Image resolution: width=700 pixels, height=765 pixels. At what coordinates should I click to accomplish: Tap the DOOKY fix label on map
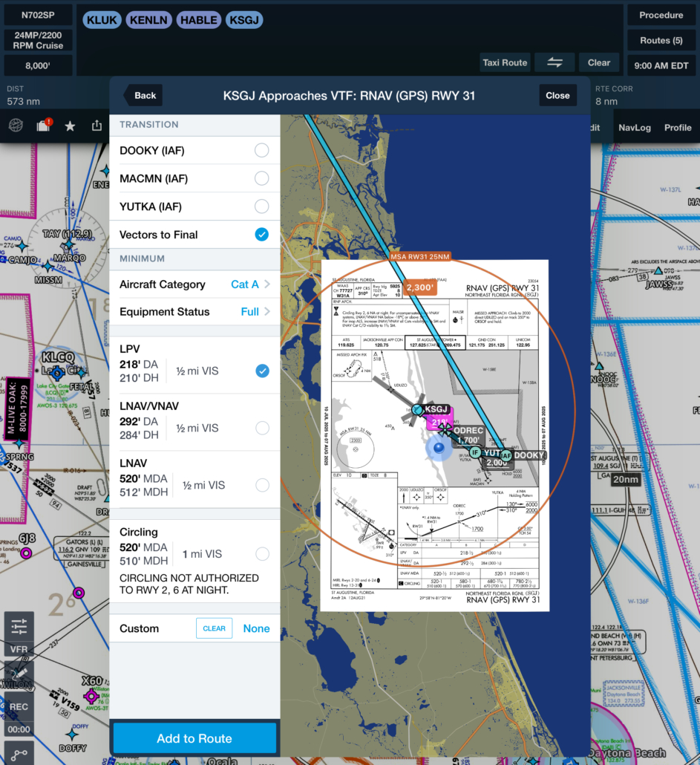[x=529, y=455]
